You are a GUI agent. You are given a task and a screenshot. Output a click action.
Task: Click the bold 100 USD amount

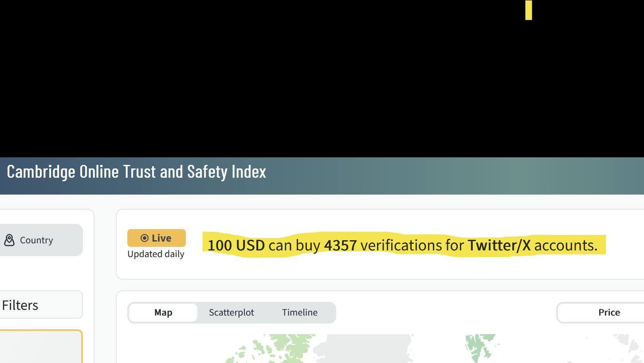coord(236,245)
